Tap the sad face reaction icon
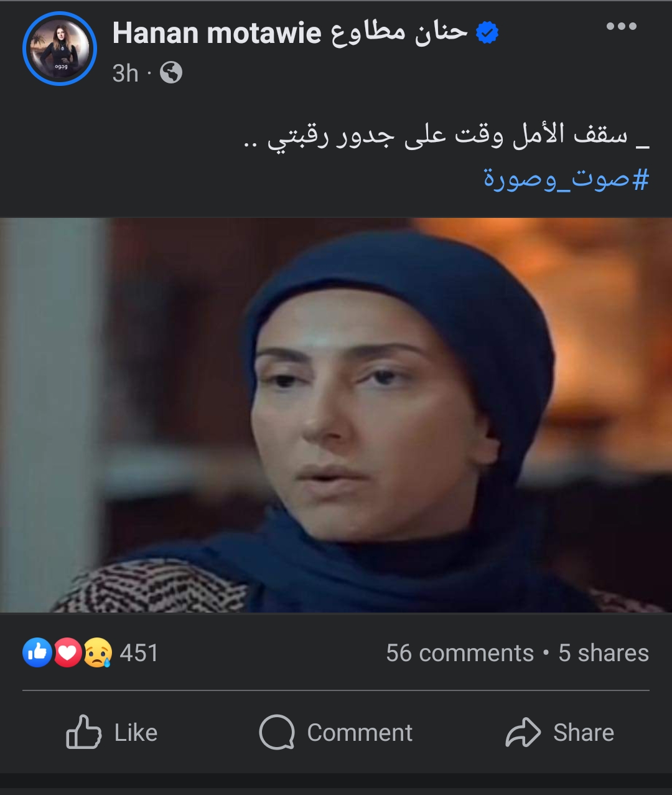Screen dimensions: 672x795 [98, 652]
